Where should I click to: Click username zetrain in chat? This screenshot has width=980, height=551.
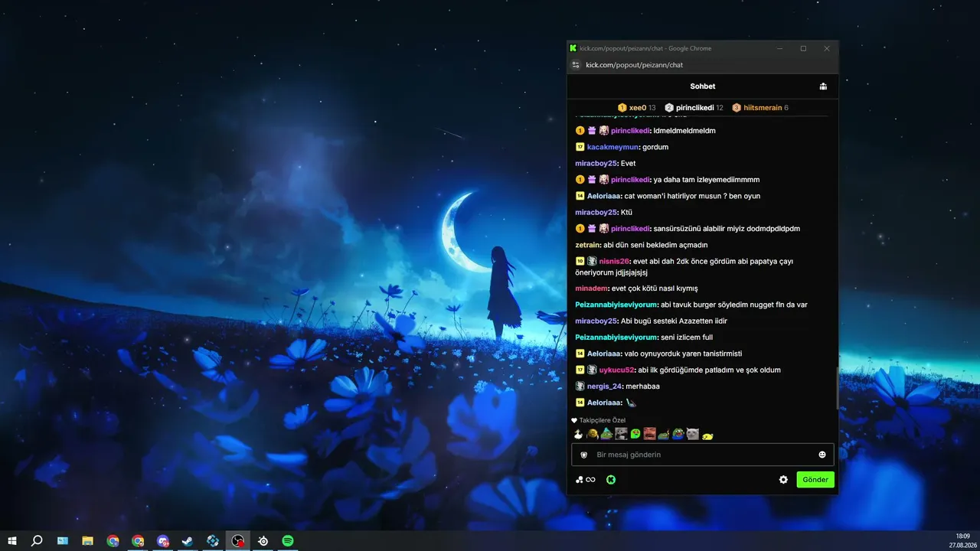[x=588, y=245]
